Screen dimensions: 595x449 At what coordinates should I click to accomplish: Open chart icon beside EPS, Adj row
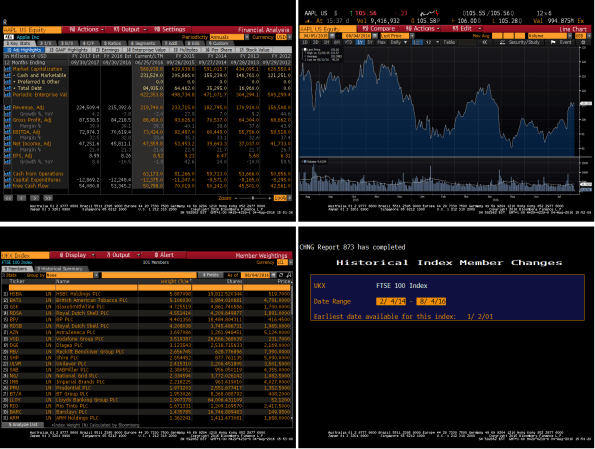7,156
